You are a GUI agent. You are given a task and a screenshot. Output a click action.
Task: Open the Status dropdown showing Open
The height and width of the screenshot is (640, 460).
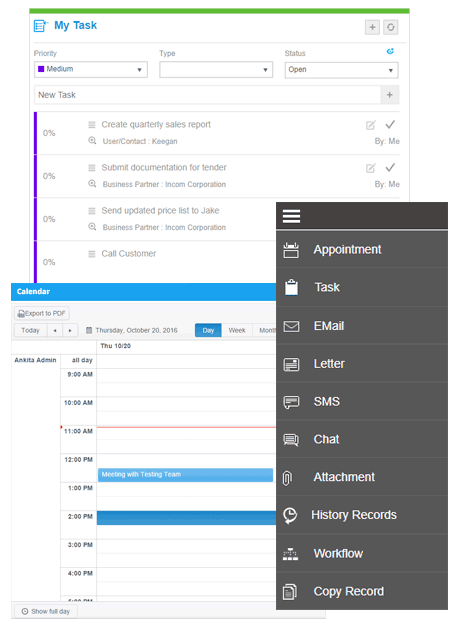(x=341, y=70)
